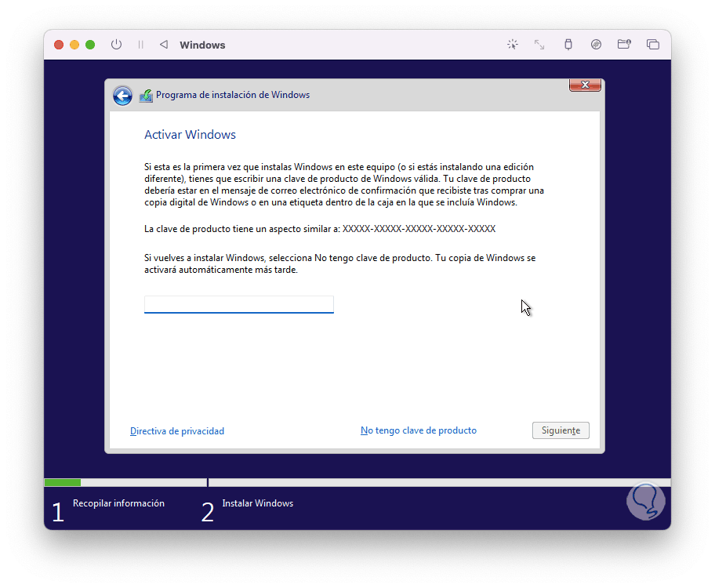The height and width of the screenshot is (588, 715).
Task: Click the Instalar Windows step label
Action: click(x=258, y=503)
